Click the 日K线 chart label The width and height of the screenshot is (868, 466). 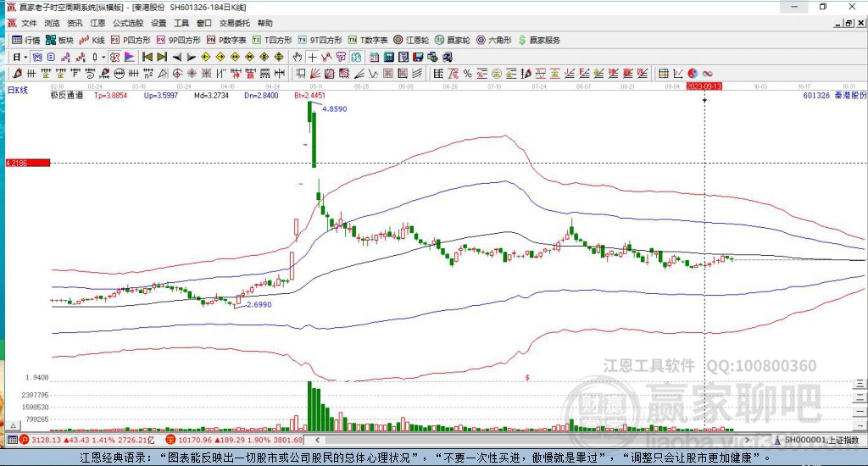[17, 90]
